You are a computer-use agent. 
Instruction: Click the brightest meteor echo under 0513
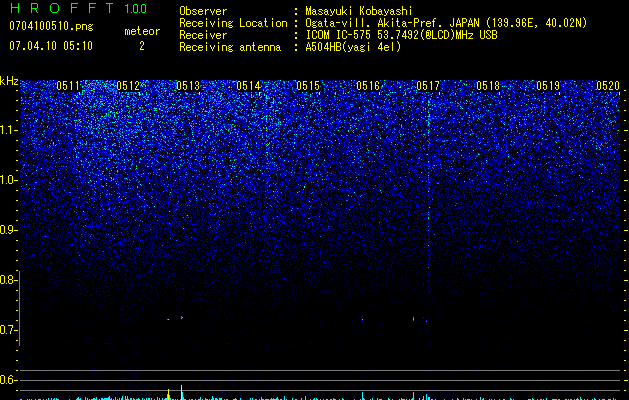point(182,317)
